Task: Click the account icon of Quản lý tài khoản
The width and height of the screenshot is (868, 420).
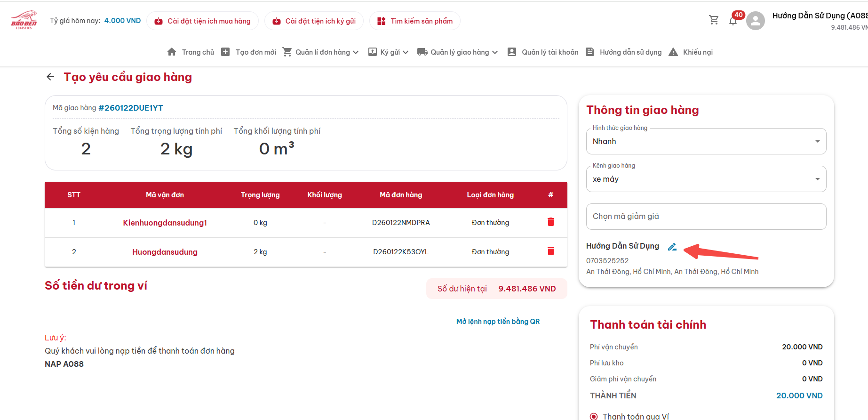Action: pyautogui.click(x=512, y=52)
